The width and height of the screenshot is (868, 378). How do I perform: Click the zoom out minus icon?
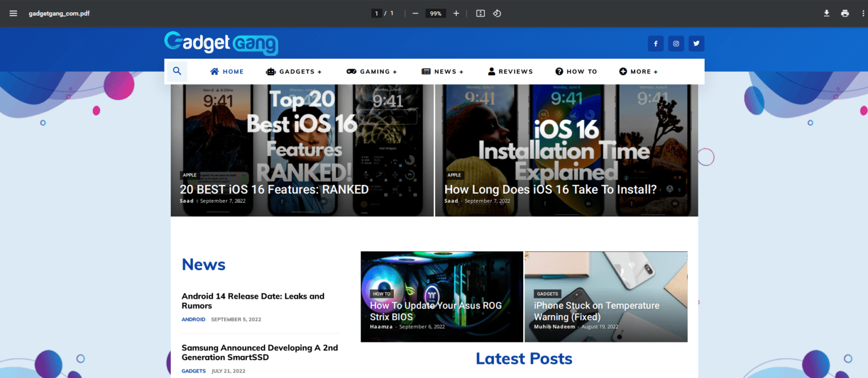(415, 14)
